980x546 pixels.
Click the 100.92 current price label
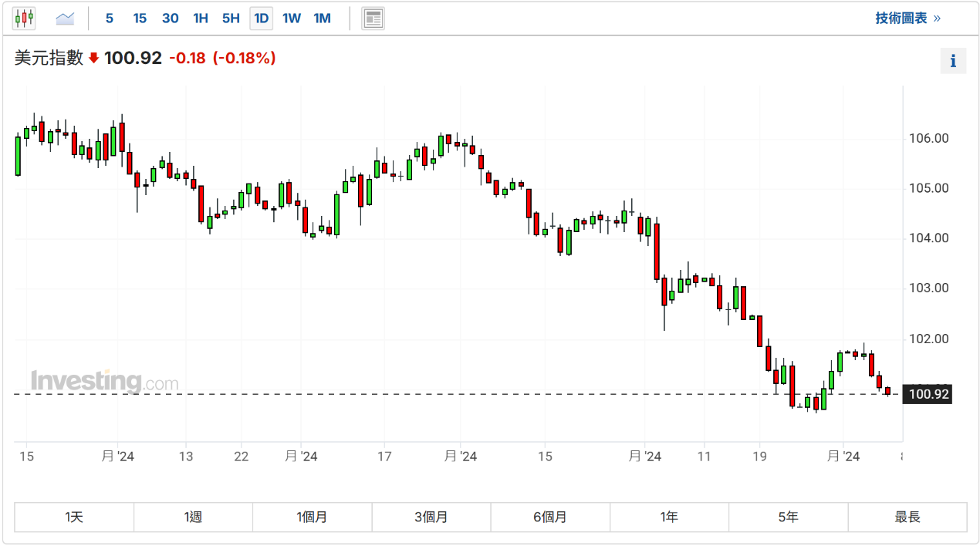[x=929, y=395]
